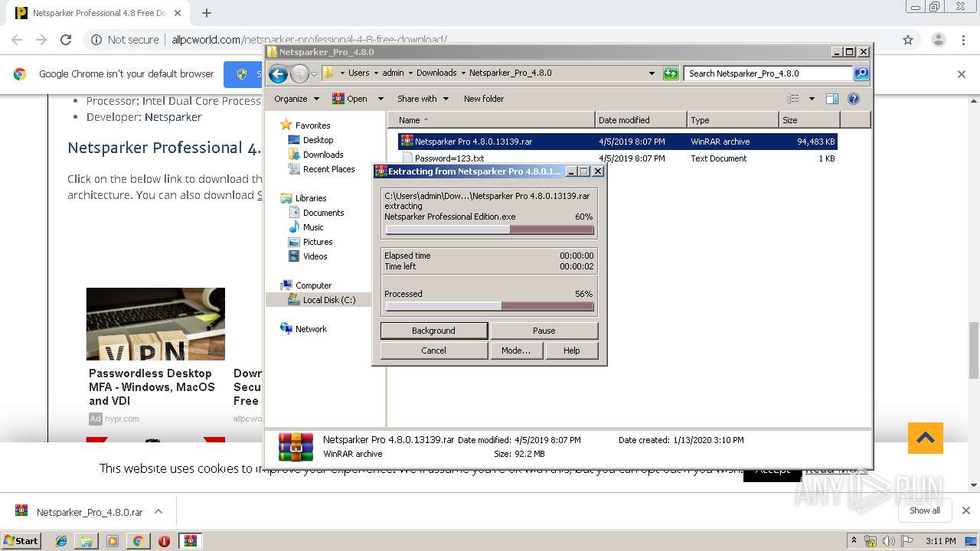The image size is (980, 551).
Task: Select Local Disk (C:) in navigation pane
Action: [328, 300]
